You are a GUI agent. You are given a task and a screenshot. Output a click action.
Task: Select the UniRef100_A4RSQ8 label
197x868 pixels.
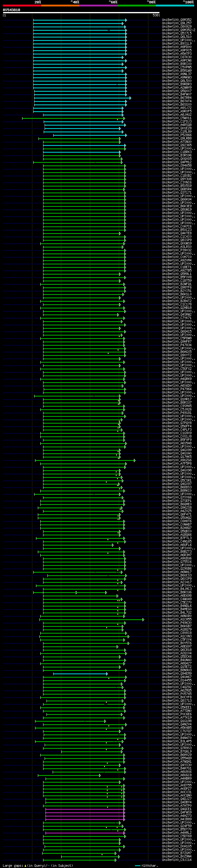tap(177, 125)
